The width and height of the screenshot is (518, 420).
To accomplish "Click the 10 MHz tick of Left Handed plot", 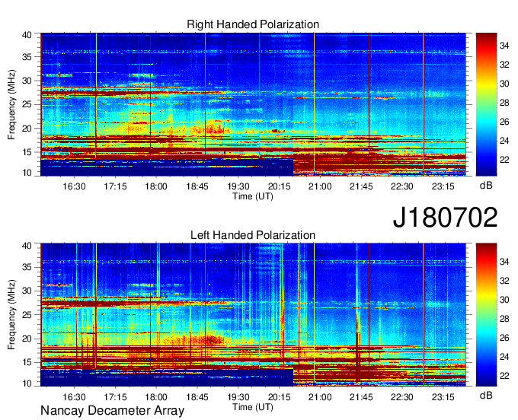I will [27, 383].
